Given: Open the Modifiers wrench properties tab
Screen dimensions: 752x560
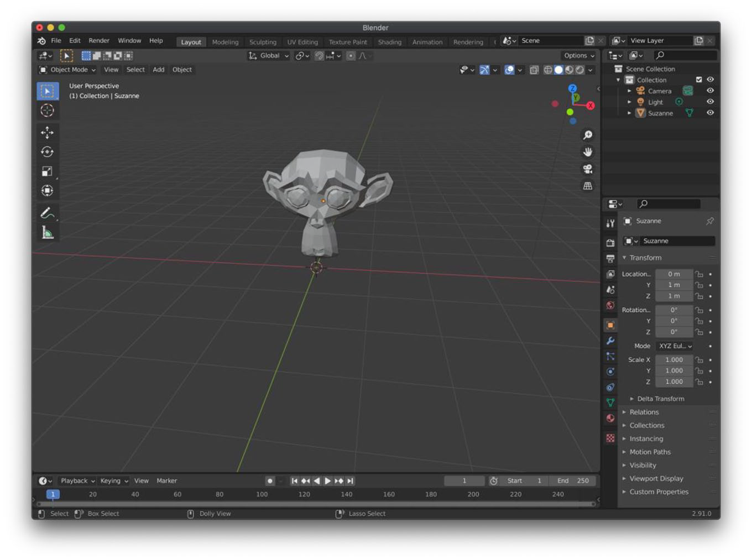Looking at the screenshot, I should click(610, 341).
